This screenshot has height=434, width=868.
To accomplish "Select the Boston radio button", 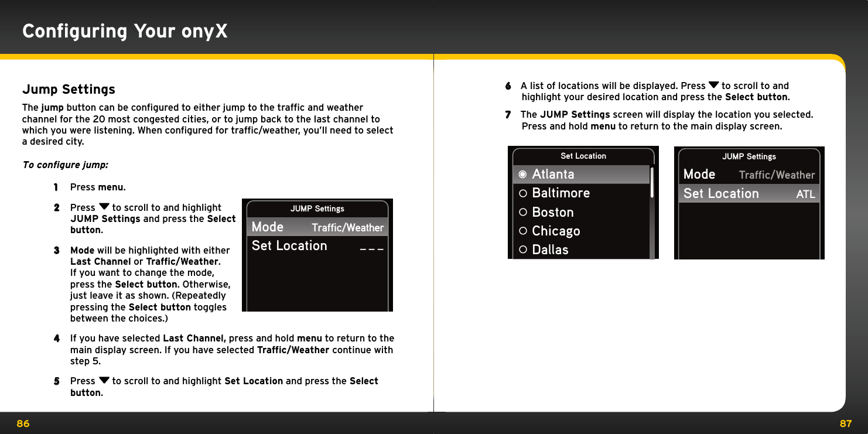I will (x=522, y=212).
